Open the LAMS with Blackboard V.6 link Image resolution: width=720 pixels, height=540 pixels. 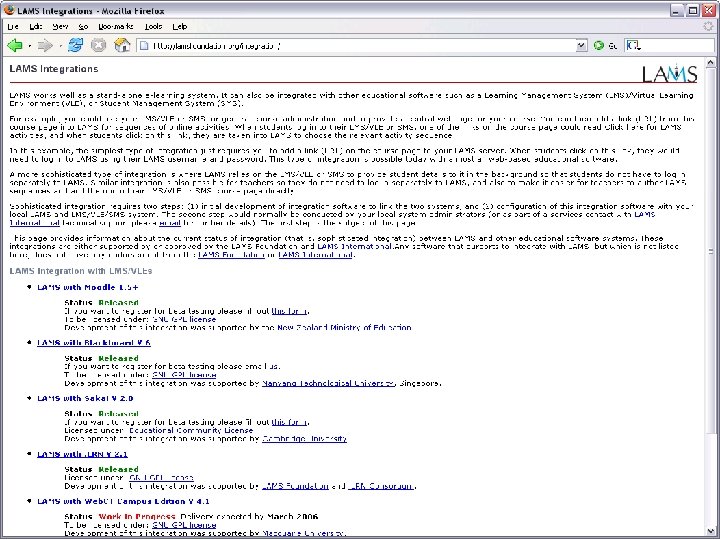94,343
